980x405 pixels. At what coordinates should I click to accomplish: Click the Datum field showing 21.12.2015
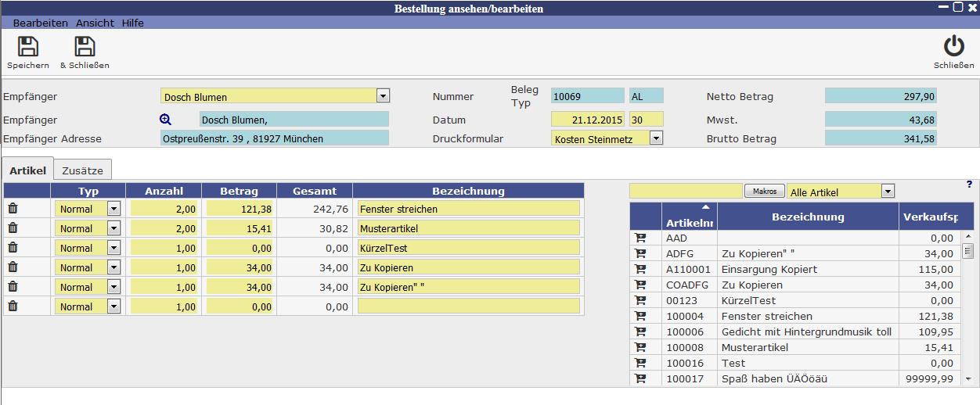[588, 120]
